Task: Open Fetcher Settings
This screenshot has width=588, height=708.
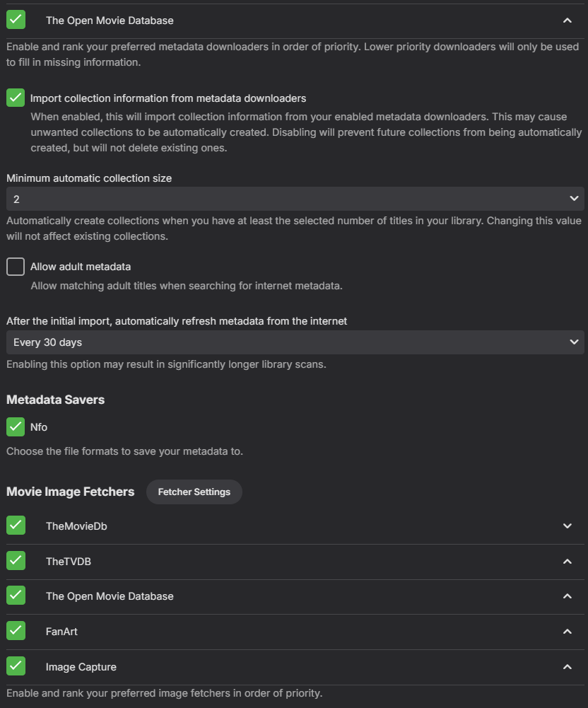Action: click(x=194, y=492)
